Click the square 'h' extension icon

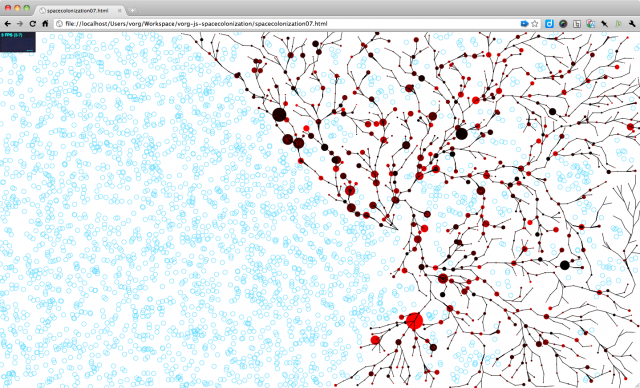tap(577, 24)
